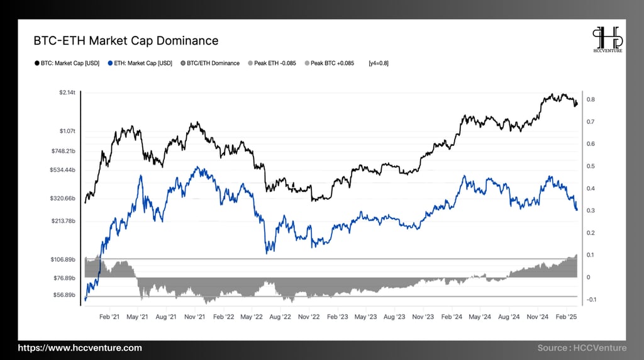This screenshot has height=360, width=644.
Task: Click the $76.89b axis label
Action: point(65,278)
